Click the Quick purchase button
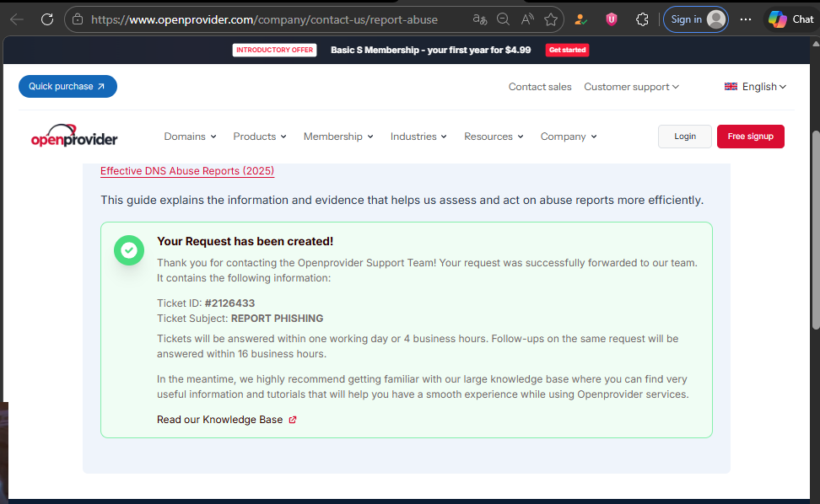 [x=67, y=87]
